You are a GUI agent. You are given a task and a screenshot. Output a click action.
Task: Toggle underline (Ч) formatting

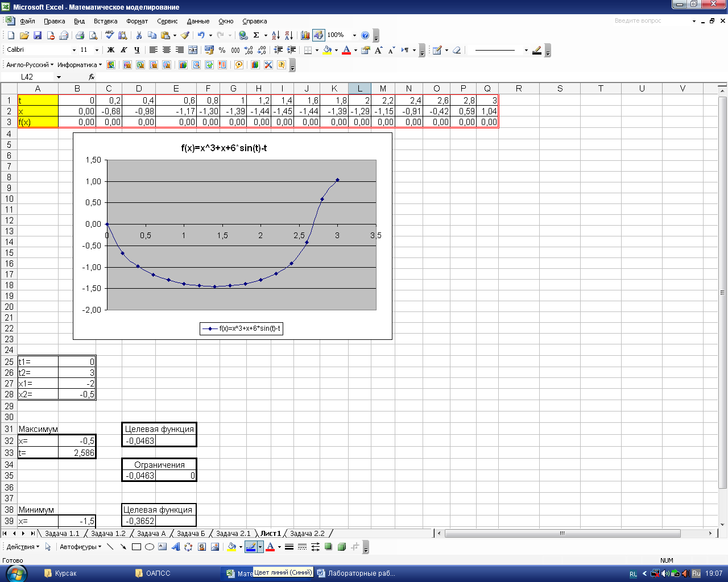pyautogui.click(x=137, y=50)
